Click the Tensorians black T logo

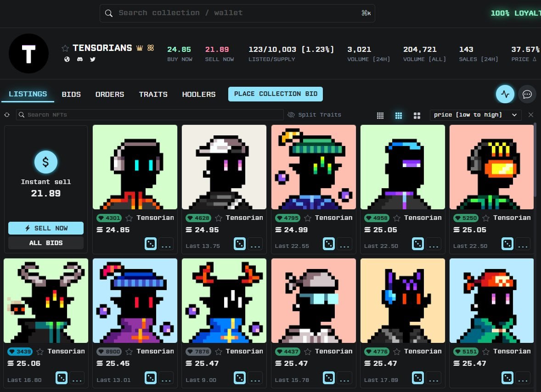(x=28, y=53)
